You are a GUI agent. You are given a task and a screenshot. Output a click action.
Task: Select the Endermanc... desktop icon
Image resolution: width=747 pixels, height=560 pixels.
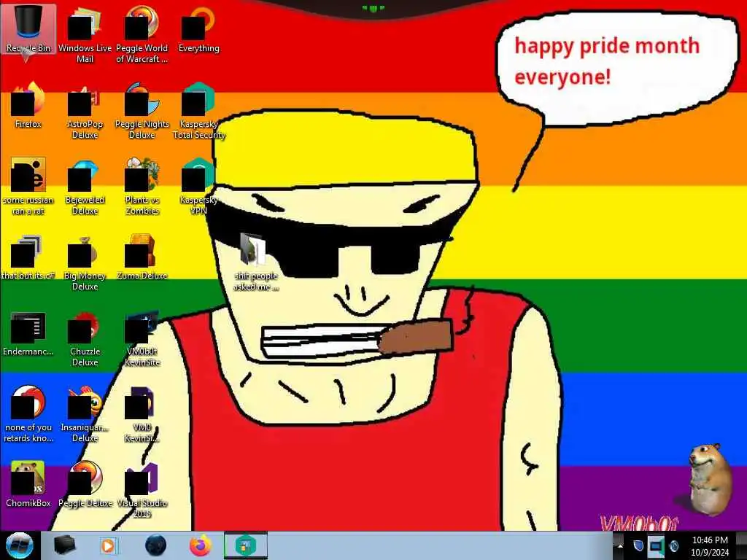pos(28,333)
